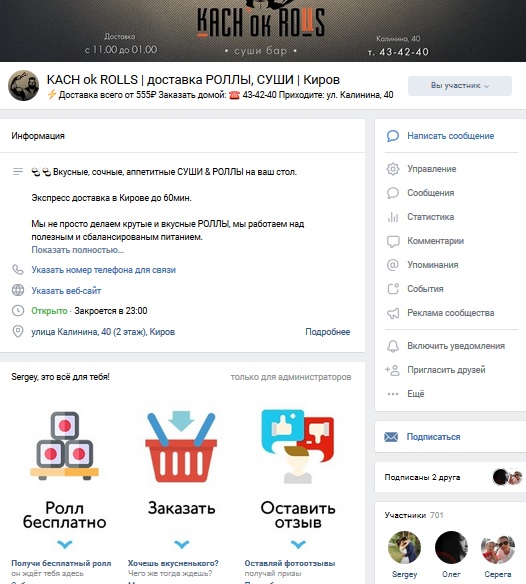Image resolution: width=526 pixels, height=584 pixels.
Task: Click the red shopping basket 'Заказать' image
Action: click(181, 447)
